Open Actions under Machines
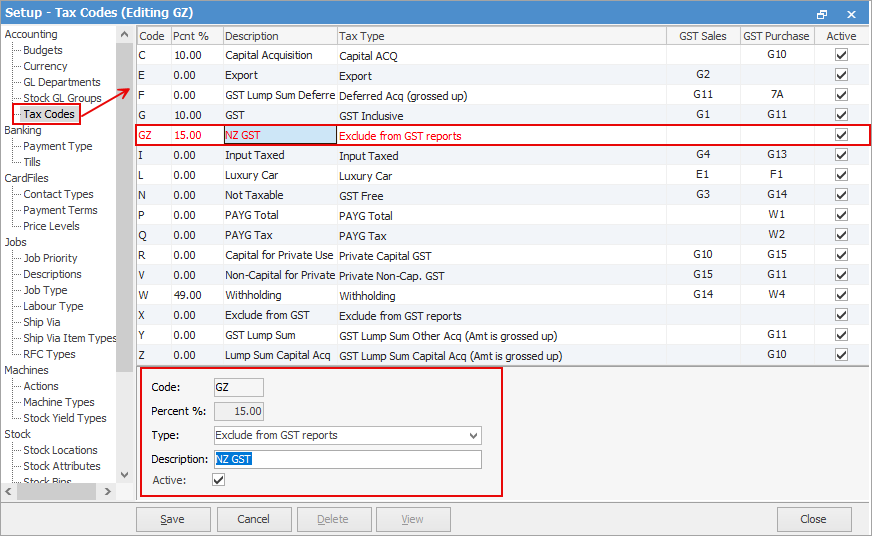The image size is (872, 536). pyautogui.click(x=41, y=386)
